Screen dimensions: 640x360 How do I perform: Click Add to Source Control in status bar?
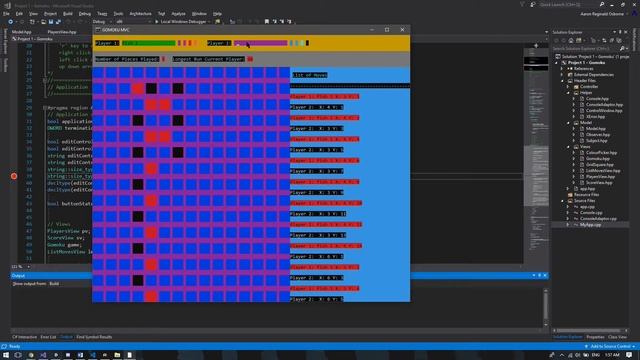[610, 347]
